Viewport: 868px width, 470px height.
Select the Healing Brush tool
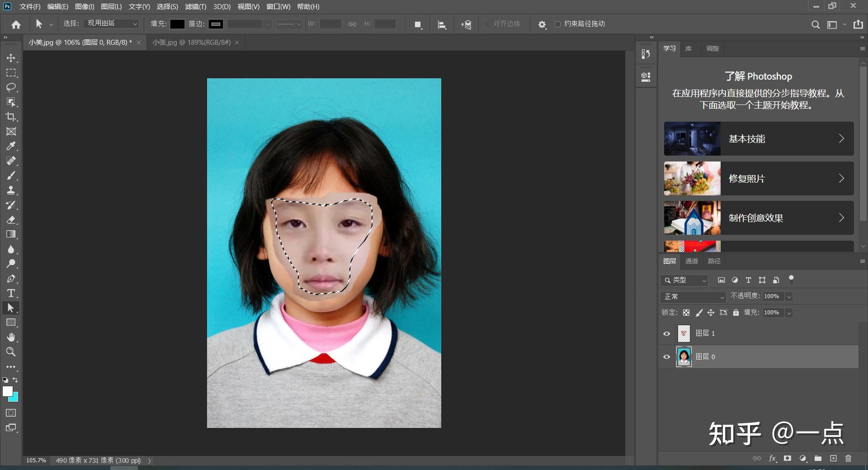[x=11, y=161]
